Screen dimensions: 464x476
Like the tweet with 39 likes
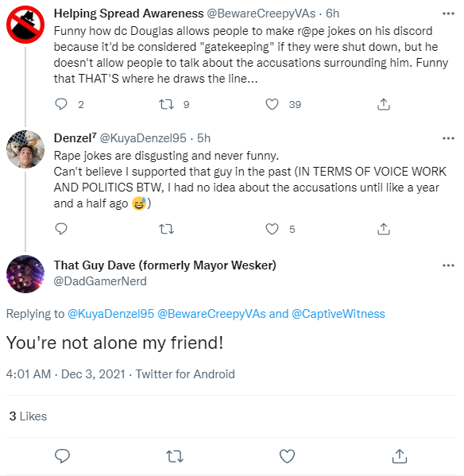point(272,104)
